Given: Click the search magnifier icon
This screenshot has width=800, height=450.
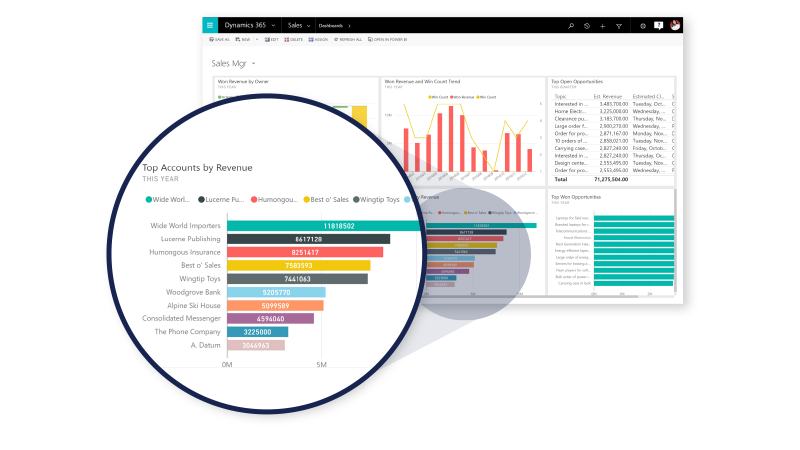Looking at the screenshot, I should click(571, 26).
